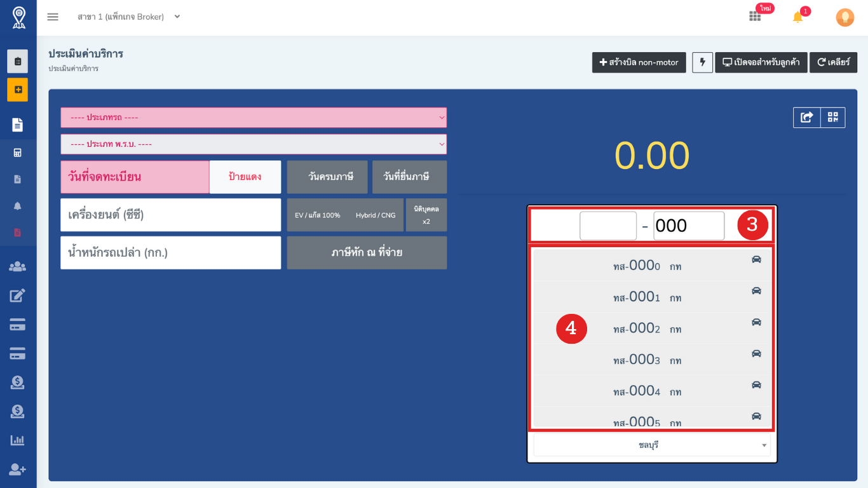Image resolution: width=868 pixels, height=488 pixels.
Task: Open the apps grid icon with ใหม่ badge
Action: point(755,17)
